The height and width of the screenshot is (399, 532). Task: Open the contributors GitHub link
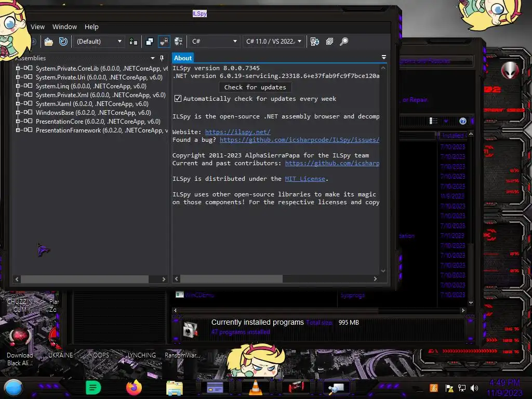332,163
